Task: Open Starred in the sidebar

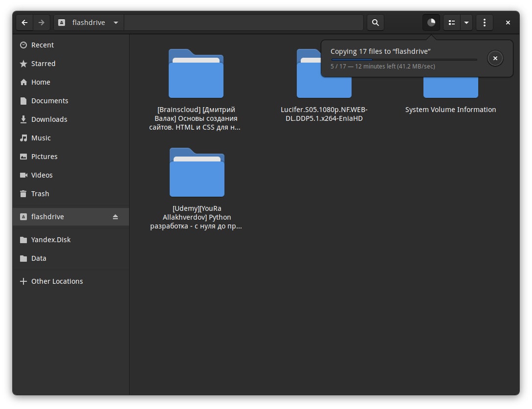Action: [70, 64]
